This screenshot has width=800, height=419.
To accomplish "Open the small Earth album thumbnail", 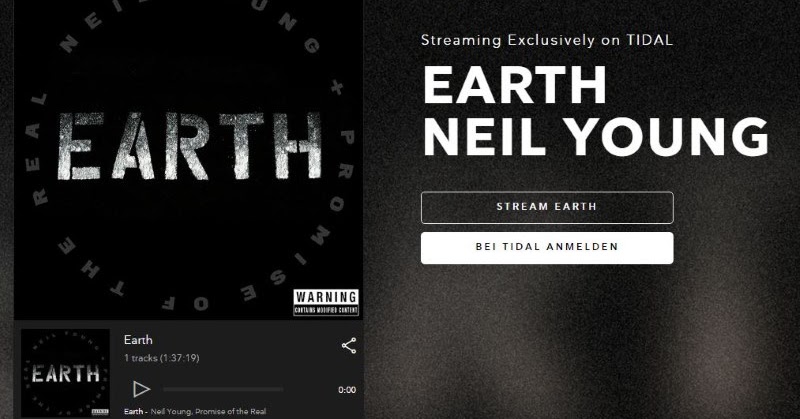I will point(65,373).
